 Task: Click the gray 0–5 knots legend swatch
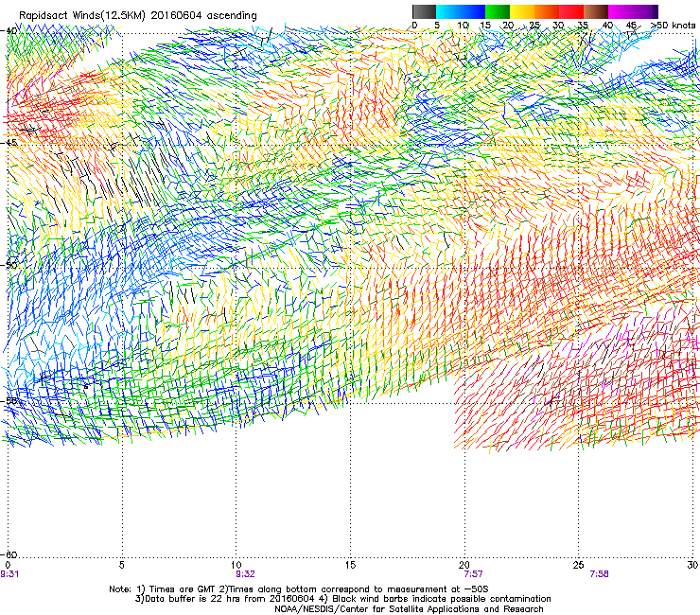[424, 11]
